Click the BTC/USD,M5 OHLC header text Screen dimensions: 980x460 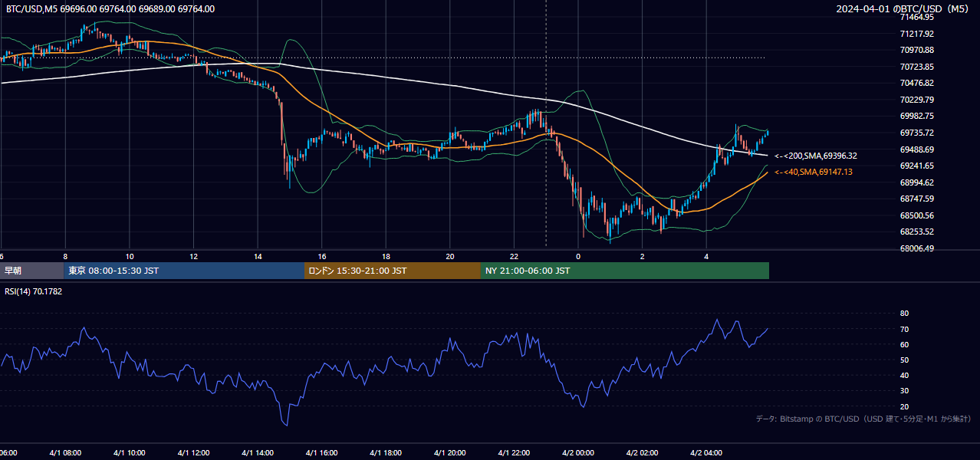coord(110,9)
